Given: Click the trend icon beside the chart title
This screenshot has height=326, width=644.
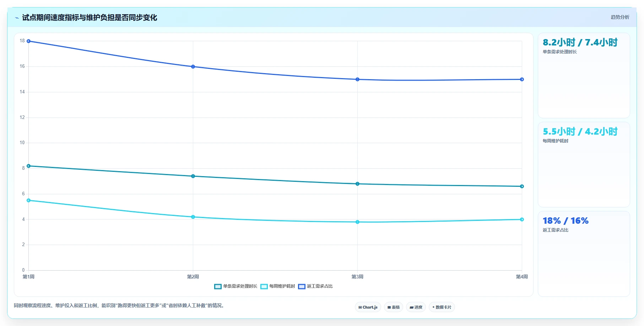Looking at the screenshot, I should tap(17, 18).
